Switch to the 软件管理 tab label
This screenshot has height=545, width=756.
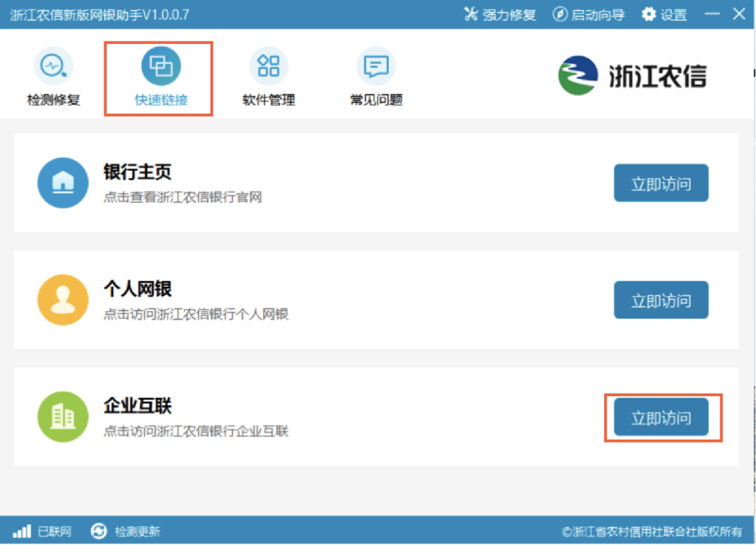pos(268,100)
